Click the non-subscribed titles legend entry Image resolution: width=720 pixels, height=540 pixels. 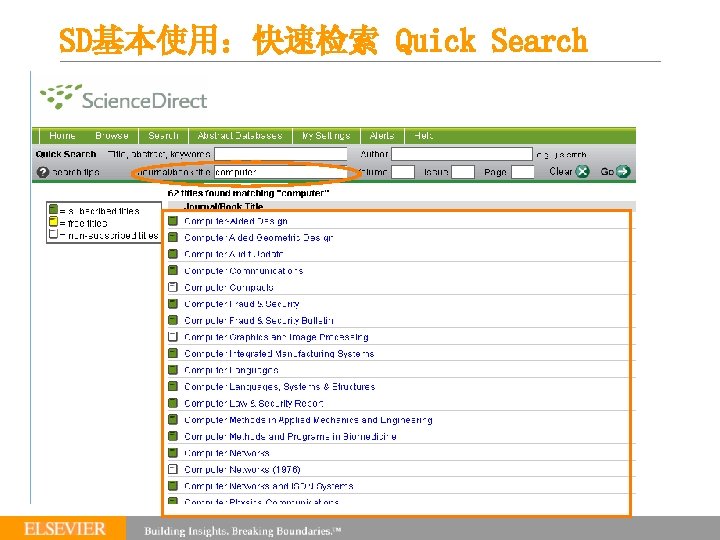103,235
